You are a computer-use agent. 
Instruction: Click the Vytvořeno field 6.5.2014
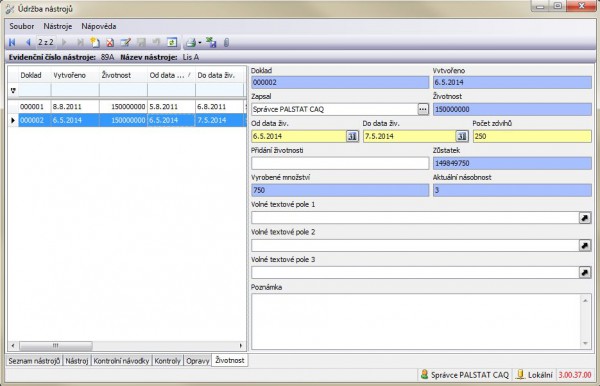point(512,82)
